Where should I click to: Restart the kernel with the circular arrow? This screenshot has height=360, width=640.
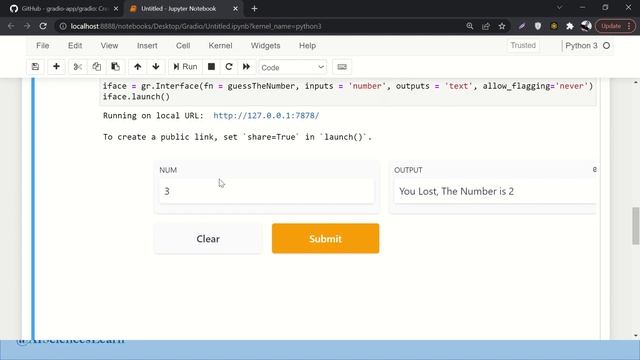229,67
